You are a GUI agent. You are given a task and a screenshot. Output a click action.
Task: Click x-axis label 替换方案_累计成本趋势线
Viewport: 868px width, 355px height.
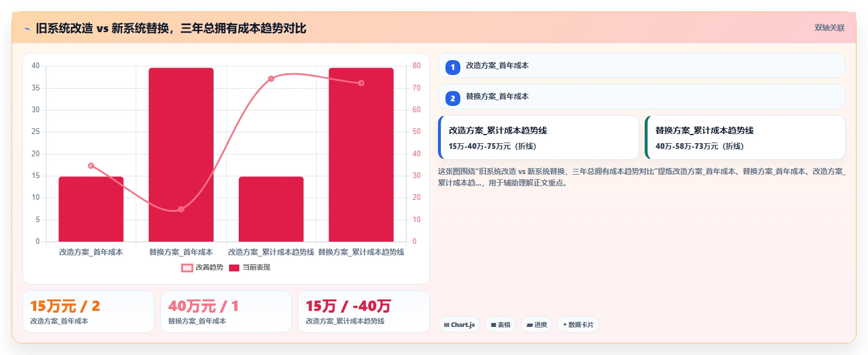[361, 252]
